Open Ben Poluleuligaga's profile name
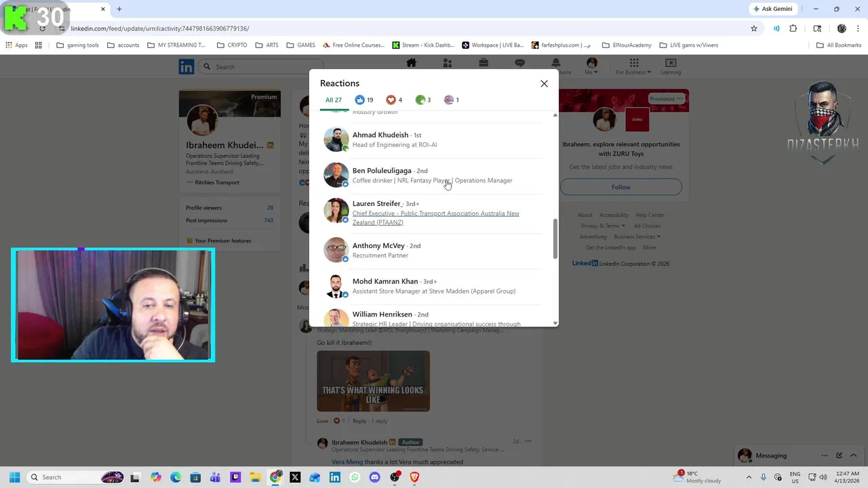Image resolution: width=868 pixels, height=488 pixels. coord(382,171)
